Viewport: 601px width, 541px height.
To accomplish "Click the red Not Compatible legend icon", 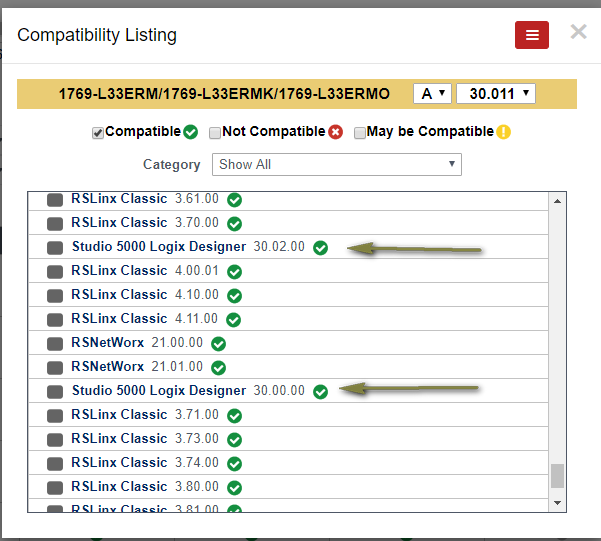I will click(335, 132).
